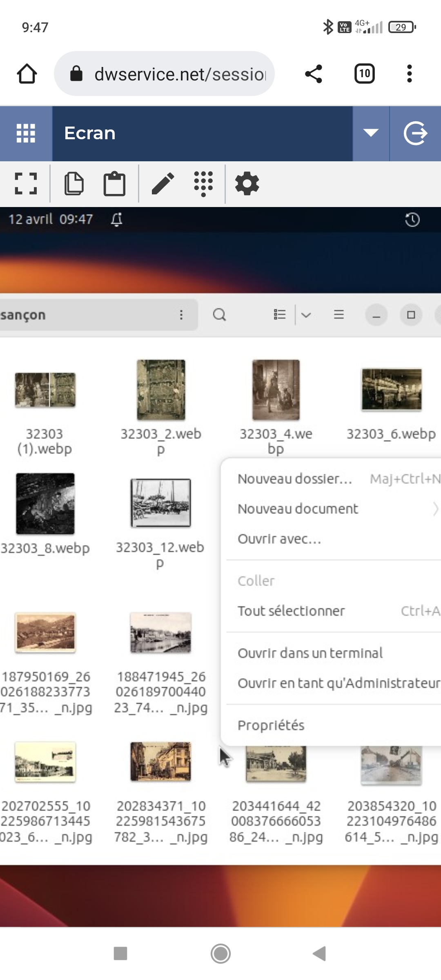
Task: Click the copy clipboard icon
Action: (74, 183)
